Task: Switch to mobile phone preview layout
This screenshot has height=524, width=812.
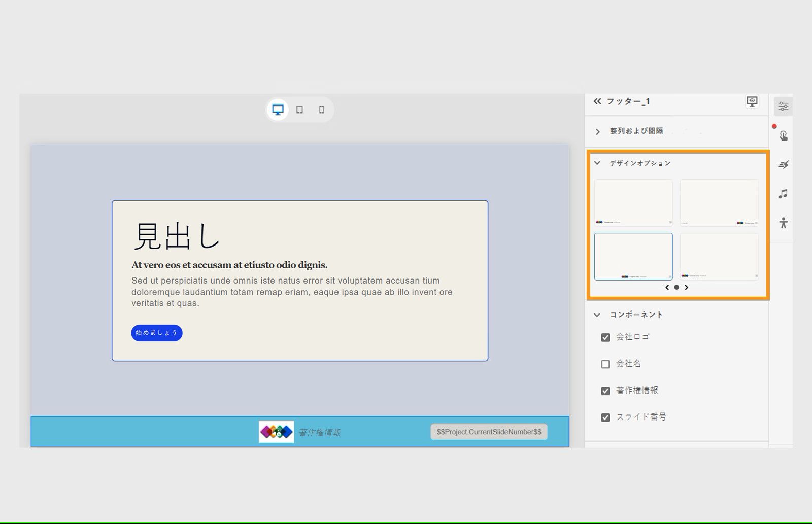Action: [x=321, y=110]
